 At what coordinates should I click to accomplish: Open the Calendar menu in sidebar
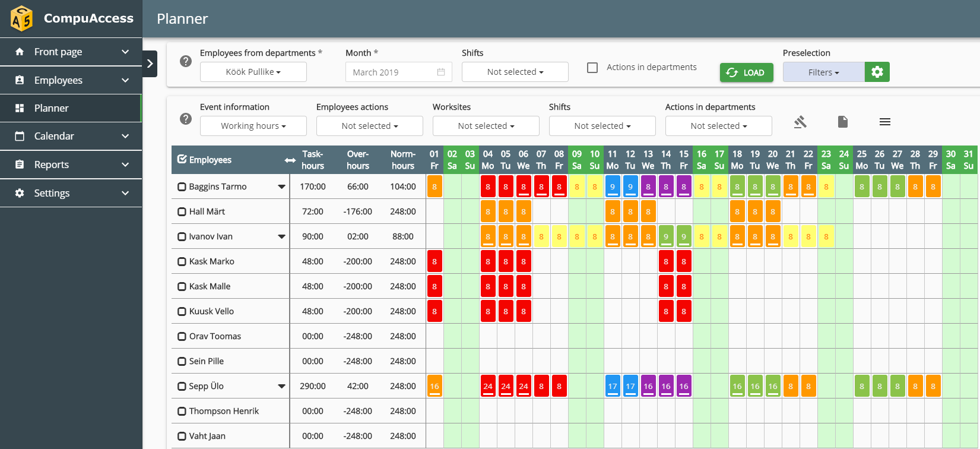pos(71,136)
